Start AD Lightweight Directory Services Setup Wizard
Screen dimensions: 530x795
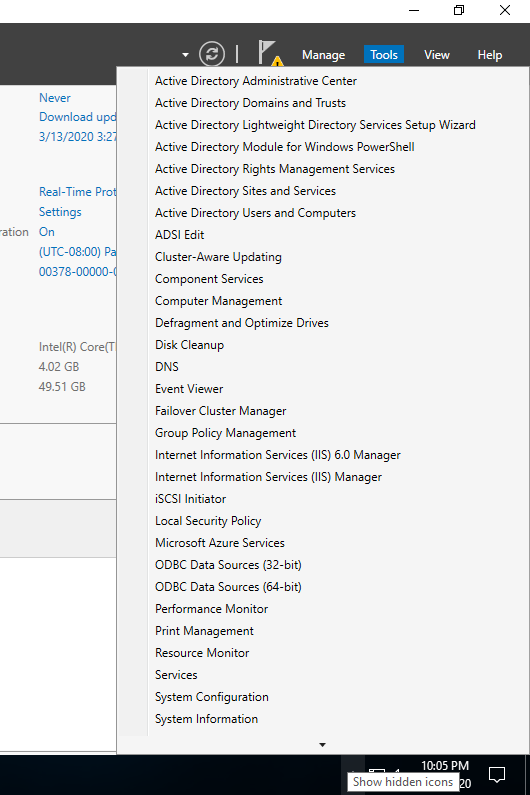[x=315, y=125]
